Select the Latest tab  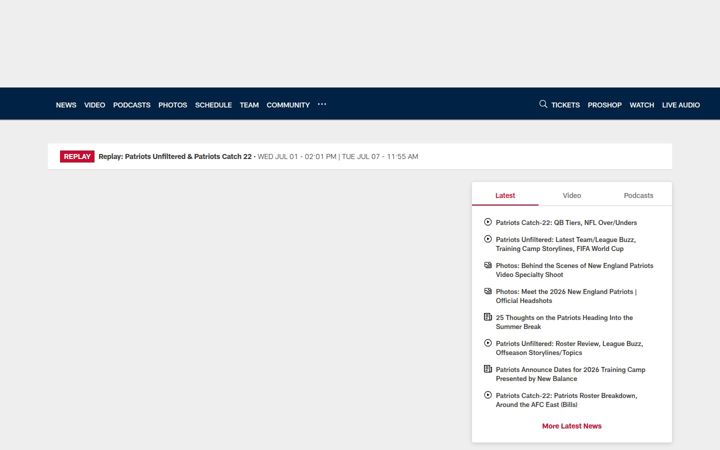pos(505,196)
